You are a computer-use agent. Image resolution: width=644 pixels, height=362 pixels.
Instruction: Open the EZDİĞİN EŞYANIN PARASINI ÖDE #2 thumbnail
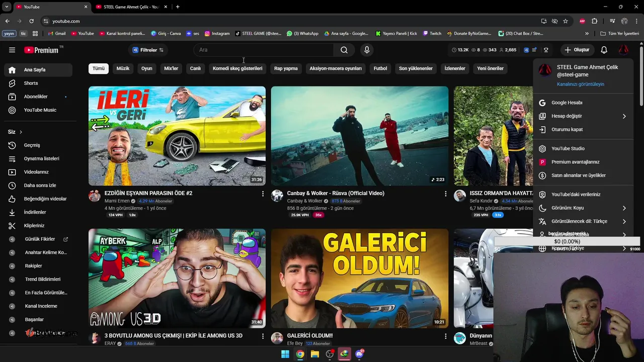[x=177, y=136]
